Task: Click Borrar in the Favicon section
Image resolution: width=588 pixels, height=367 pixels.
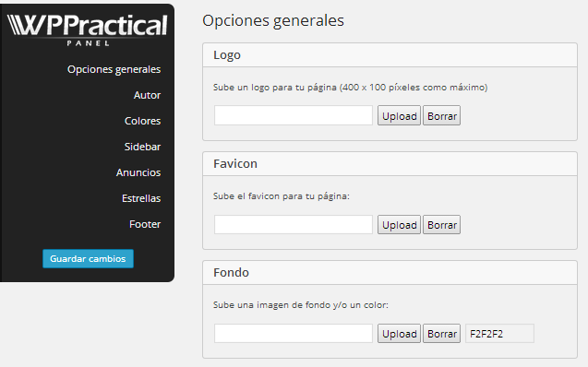Action: point(442,225)
